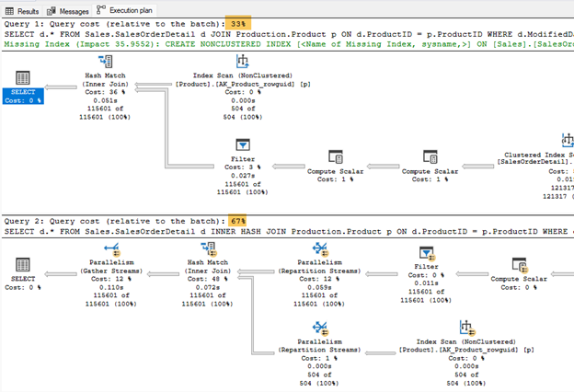
Task: Select the Compute Scalar icon in Query 2
Action: coord(520,265)
